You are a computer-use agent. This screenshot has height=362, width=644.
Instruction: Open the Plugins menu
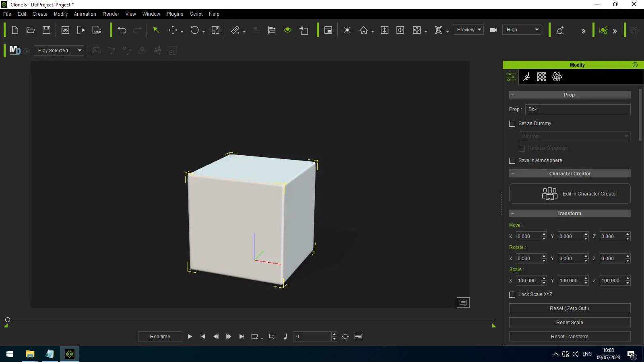(175, 14)
